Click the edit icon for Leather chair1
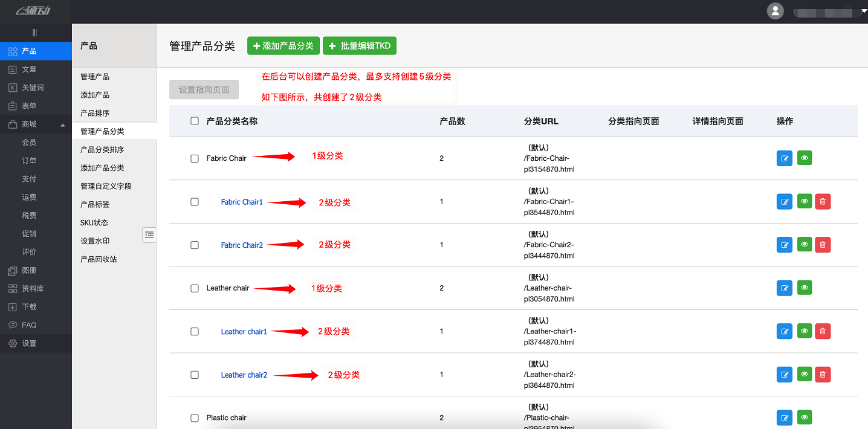Image resolution: width=868 pixels, height=429 pixels. [785, 331]
